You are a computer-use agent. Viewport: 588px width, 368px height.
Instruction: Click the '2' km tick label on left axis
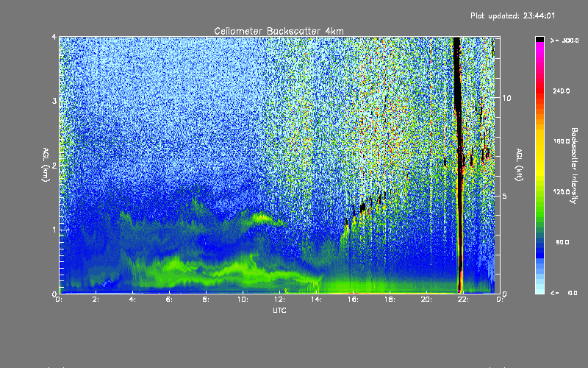[x=54, y=165]
